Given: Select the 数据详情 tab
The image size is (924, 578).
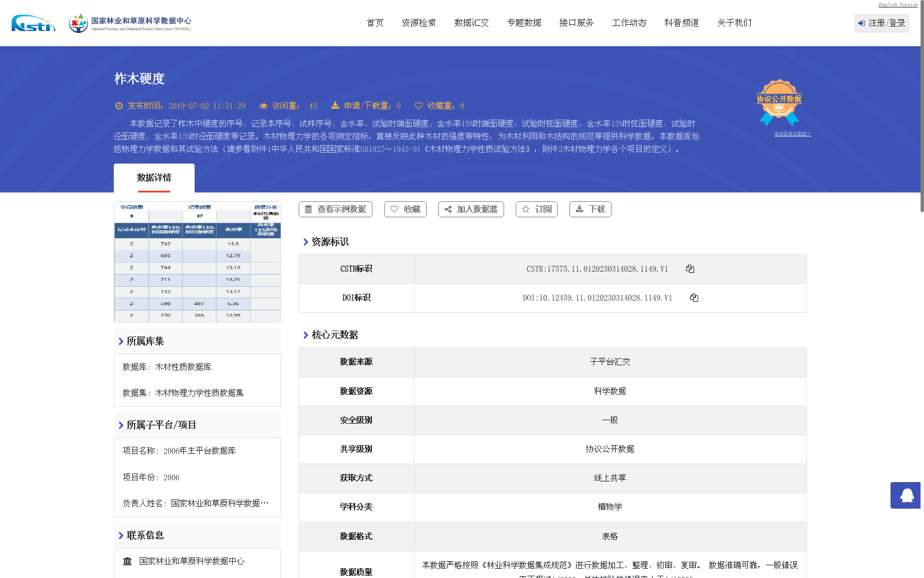Looking at the screenshot, I should tap(154, 178).
